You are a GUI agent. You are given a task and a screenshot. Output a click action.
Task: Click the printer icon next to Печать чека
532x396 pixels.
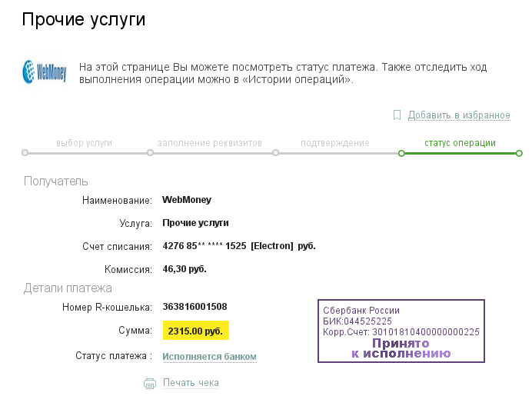click(150, 384)
